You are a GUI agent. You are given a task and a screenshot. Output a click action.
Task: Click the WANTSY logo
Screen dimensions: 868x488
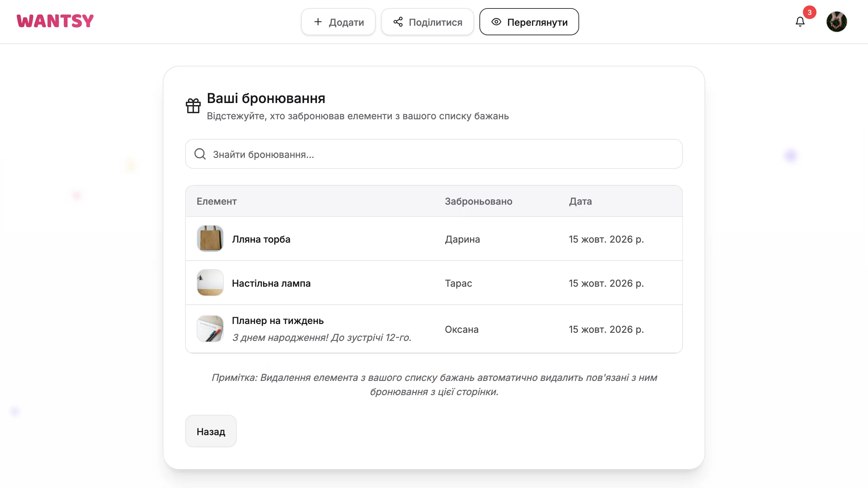coord(55,21)
